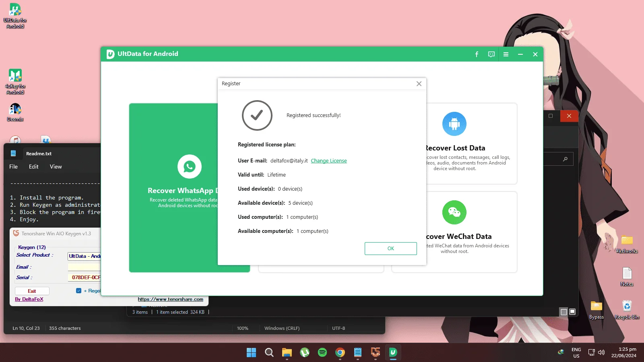Click the Recover Lost Data card title
This screenshot has width=644, height=362.
tap(456, 148)
